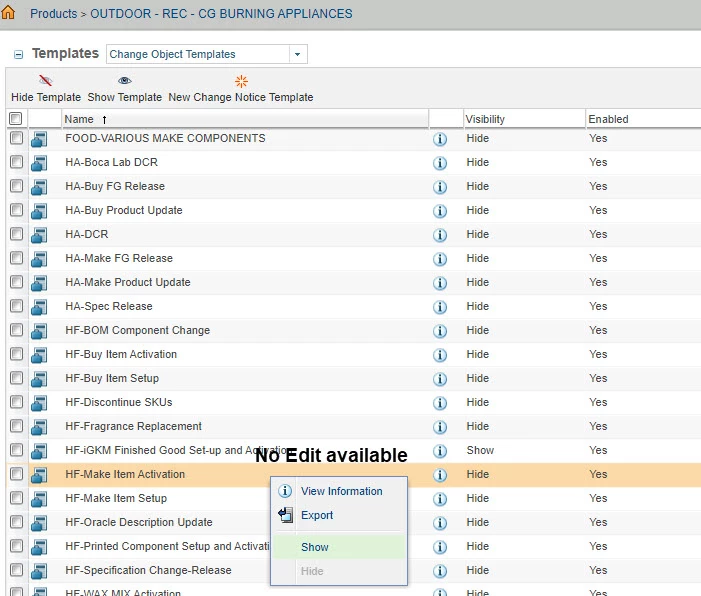Check the HA-Buy FG Release checkbox
Screen dimensions: 701x596
pos(17,186)
